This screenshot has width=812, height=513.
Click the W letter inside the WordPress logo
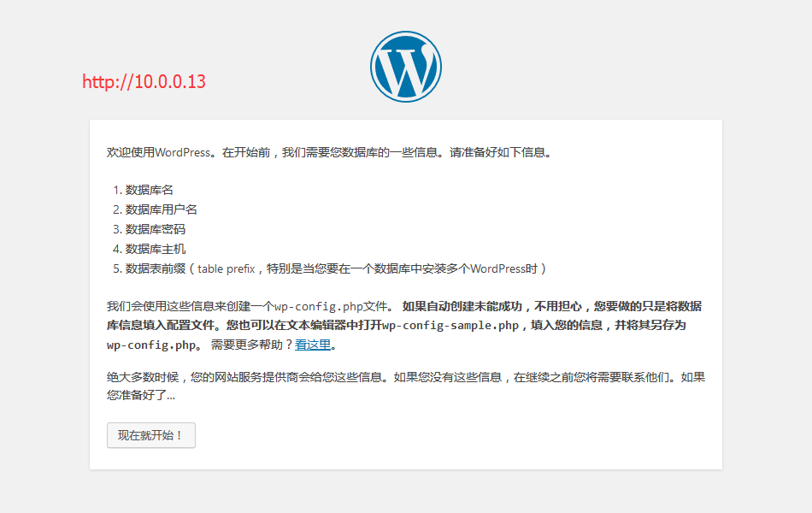pos(404,67)
